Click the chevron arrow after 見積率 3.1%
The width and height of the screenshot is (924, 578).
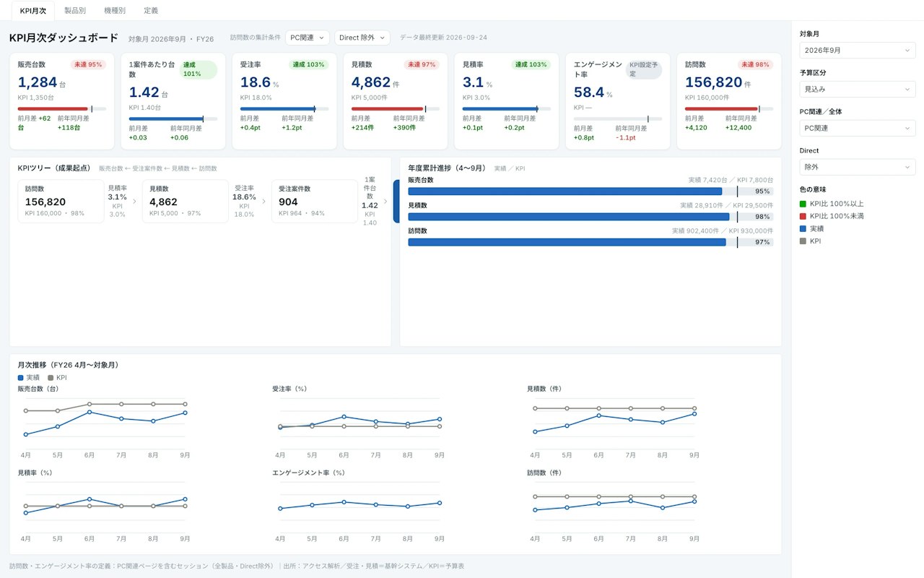tap(135, 201)
